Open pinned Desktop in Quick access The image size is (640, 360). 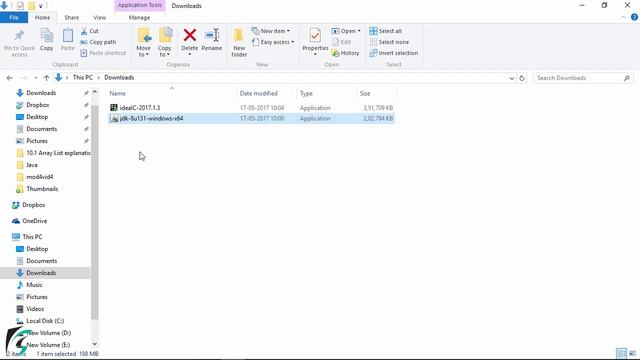pos(37,117)
